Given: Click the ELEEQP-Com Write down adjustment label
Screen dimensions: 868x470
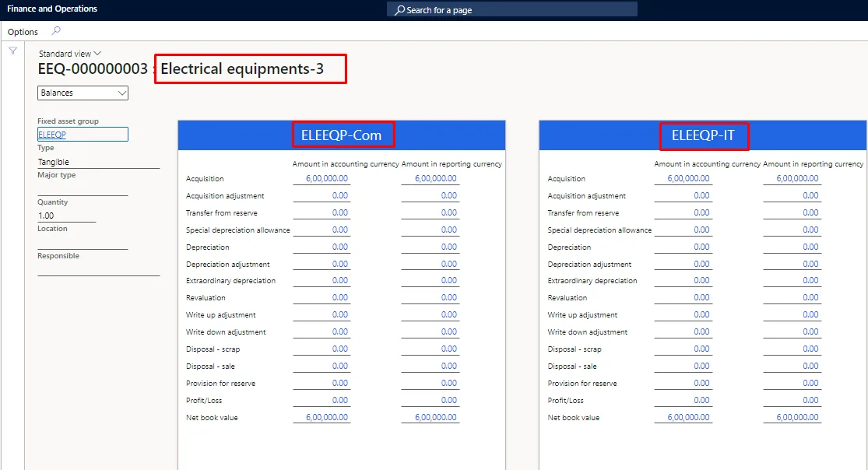Looking at the screenshot, I should tap(226, 332).
